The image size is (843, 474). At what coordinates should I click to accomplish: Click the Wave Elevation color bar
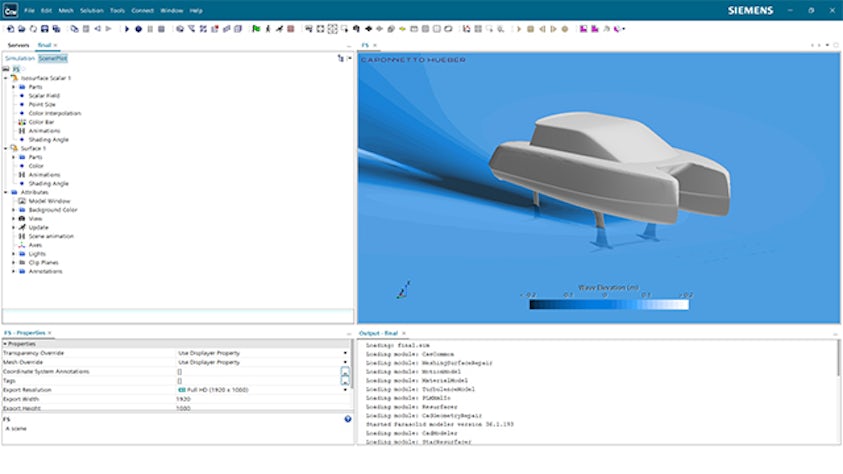[609, 305]
